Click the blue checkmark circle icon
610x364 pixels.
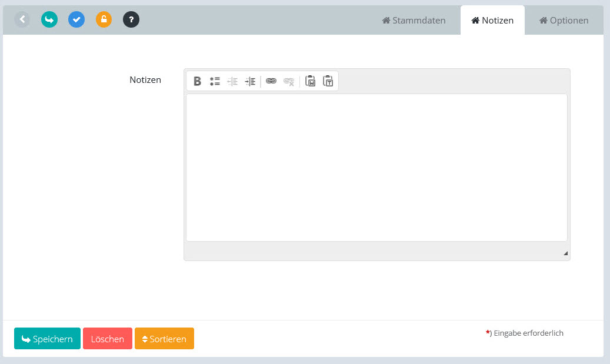tap(76, 19)
